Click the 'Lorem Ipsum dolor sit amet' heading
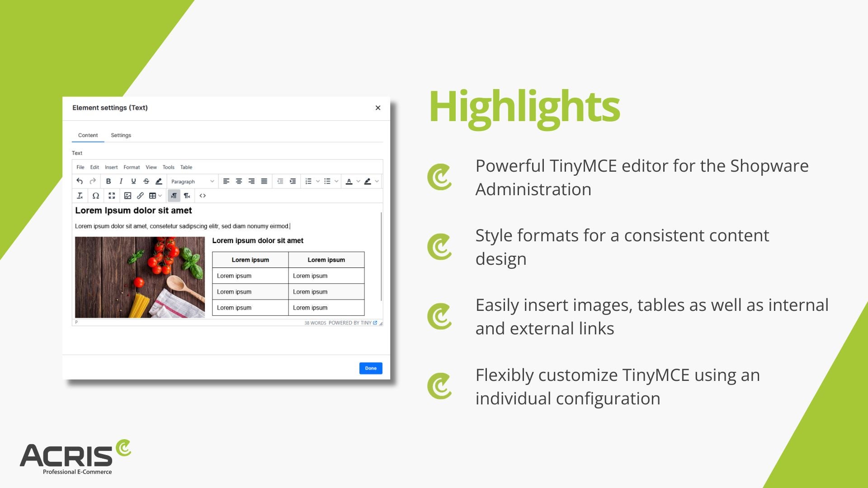868x488 pixels. tap(133, 211)
